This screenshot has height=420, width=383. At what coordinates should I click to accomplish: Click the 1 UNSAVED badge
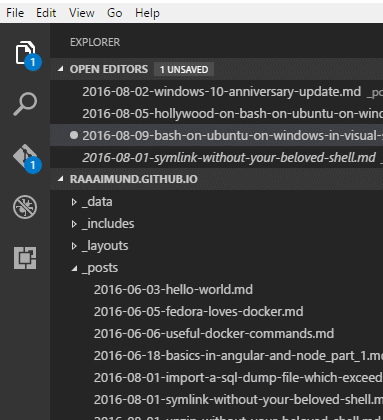(184, 69)
